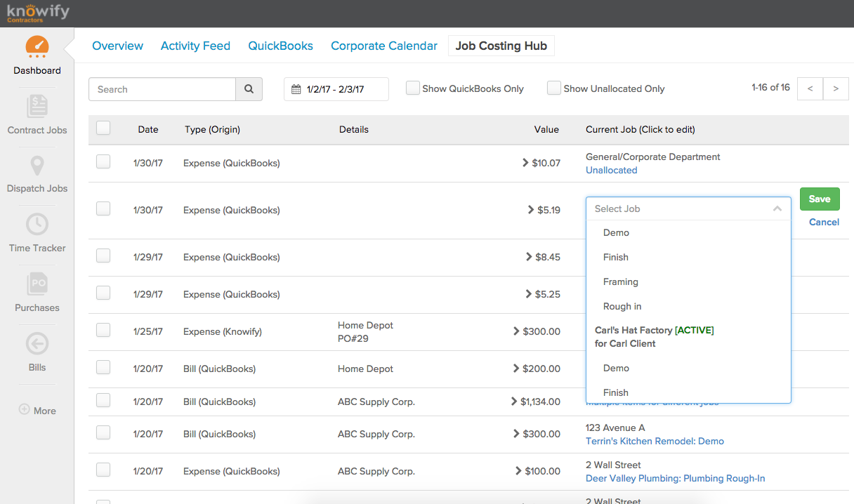Viewport: 854px width, 504px height.
Task: Show More sidebar options
Action: (x=37, y=411)
